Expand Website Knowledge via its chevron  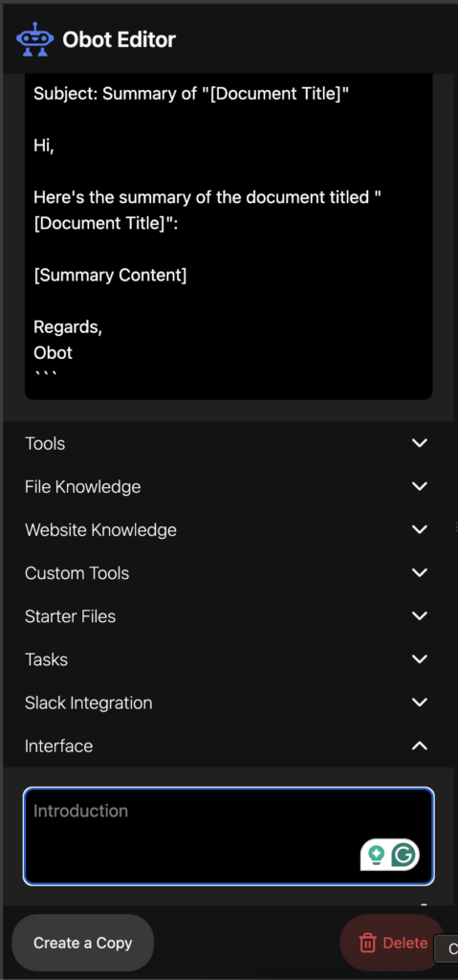[x=420, y=529]
